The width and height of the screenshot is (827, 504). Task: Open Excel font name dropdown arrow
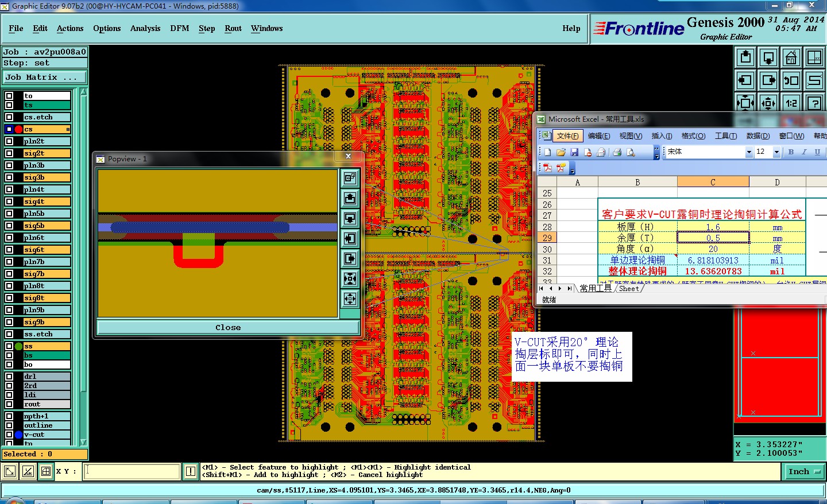(x=749, y=152)
